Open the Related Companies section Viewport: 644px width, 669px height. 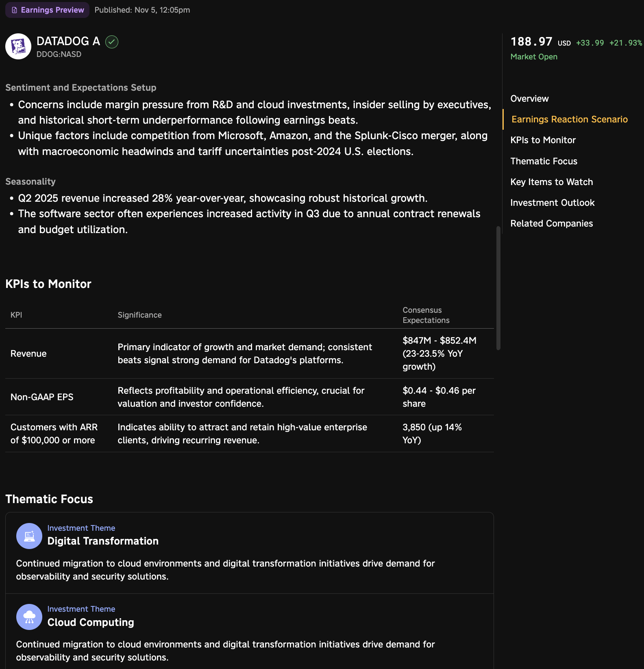click(552, 223)
